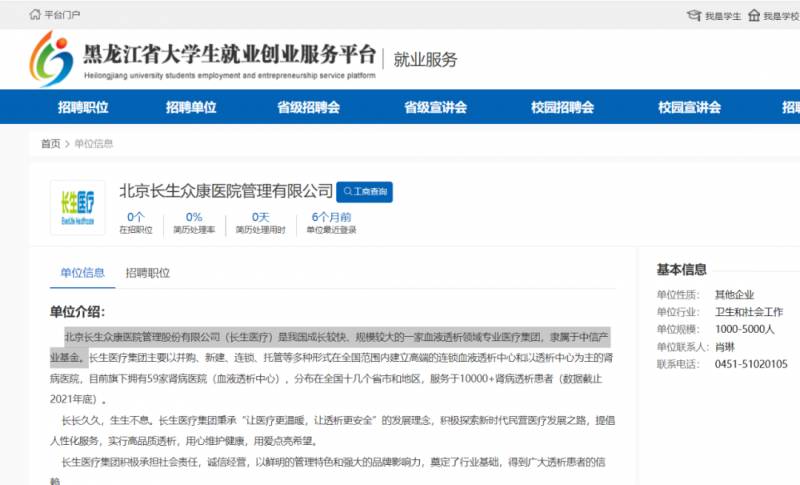
Task: Click the 基本信息 heading
Action: tap(682, 270)
